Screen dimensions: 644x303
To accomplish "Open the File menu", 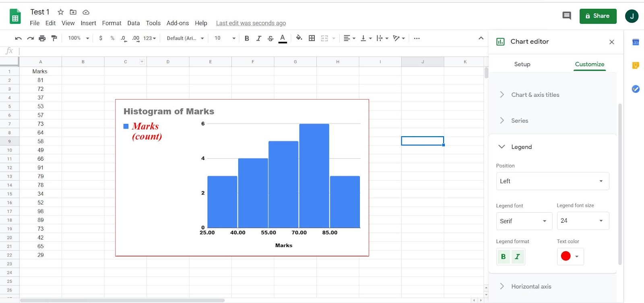I will [35, 23].
